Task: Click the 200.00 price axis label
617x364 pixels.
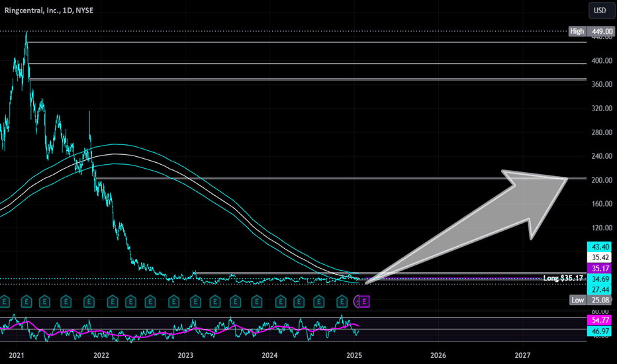Action: pyautogui.click(x=602, y=180)
